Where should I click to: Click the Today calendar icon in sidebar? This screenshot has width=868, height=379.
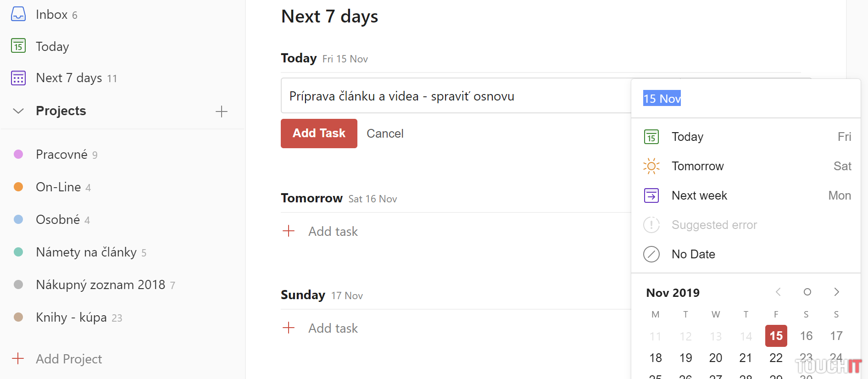point(18,46)
